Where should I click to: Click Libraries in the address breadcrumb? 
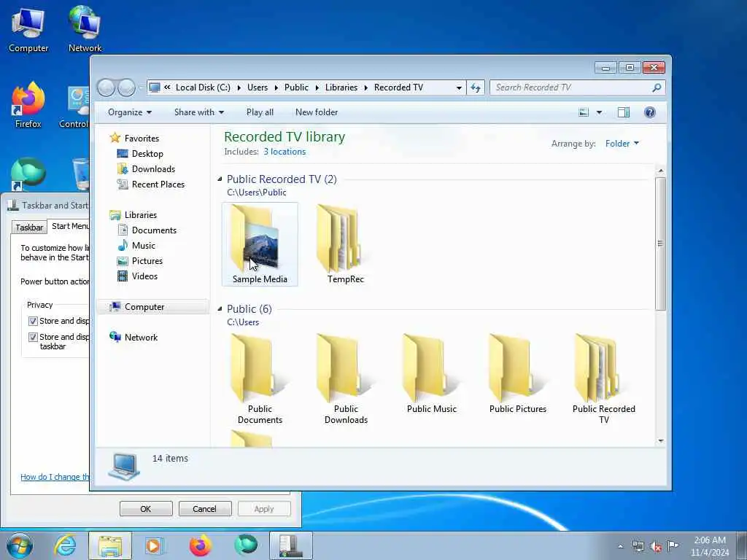(x=341, y=87)
